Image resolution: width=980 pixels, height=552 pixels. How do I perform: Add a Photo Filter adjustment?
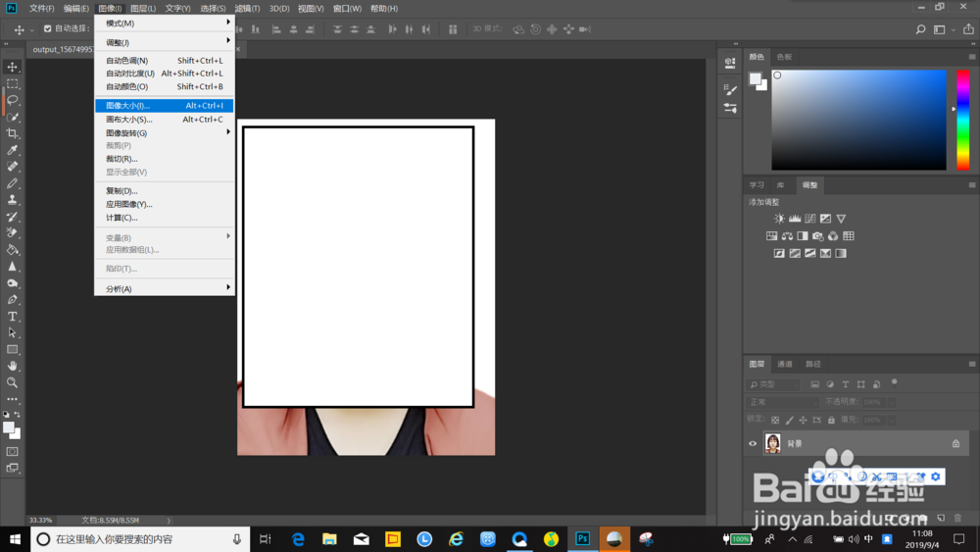tap(817, 236)
